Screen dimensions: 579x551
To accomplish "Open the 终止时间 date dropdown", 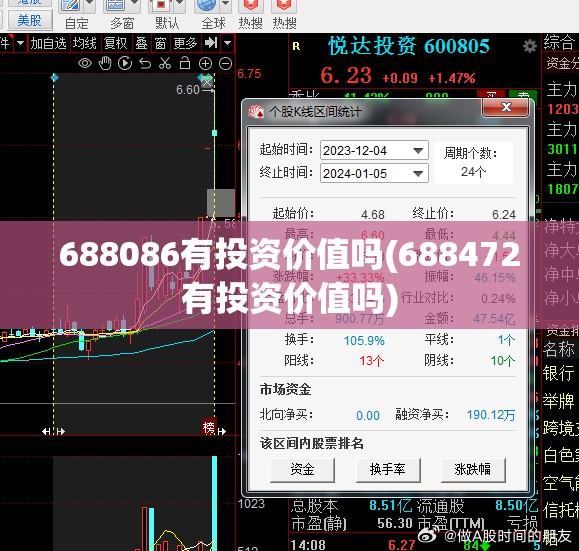I will point(418,174).
